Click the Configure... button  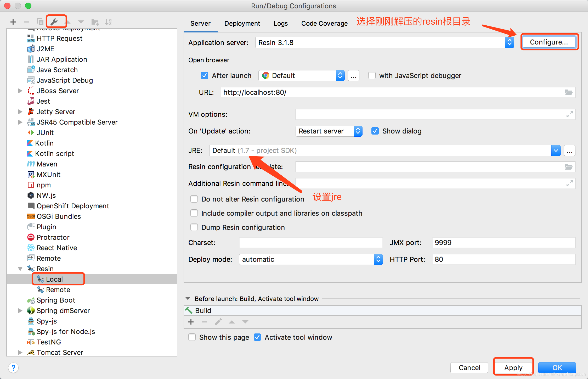point(549,42)
